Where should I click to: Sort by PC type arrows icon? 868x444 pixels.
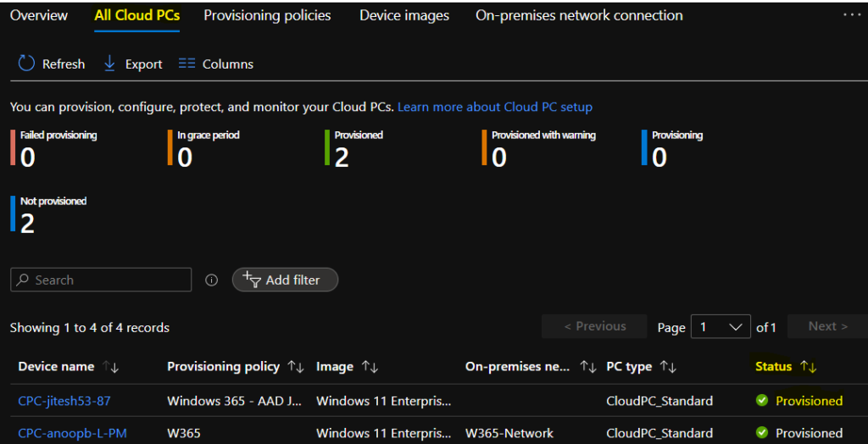pyautogui.click(x=668, y=367)
